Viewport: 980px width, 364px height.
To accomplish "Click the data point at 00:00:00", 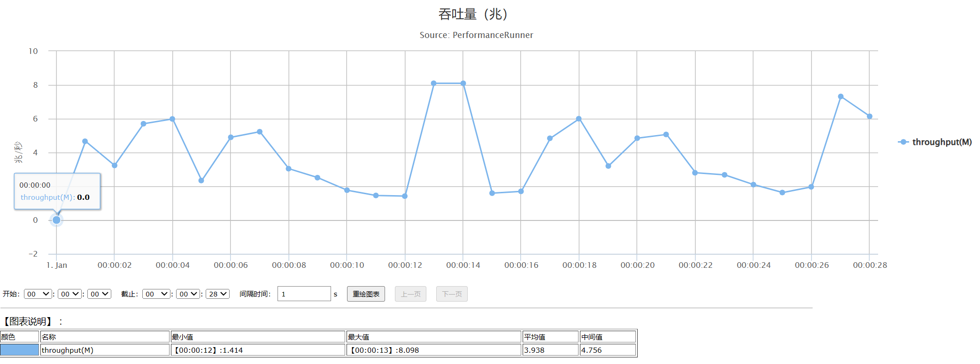I will pyautogui.click(x=56, y=220).
